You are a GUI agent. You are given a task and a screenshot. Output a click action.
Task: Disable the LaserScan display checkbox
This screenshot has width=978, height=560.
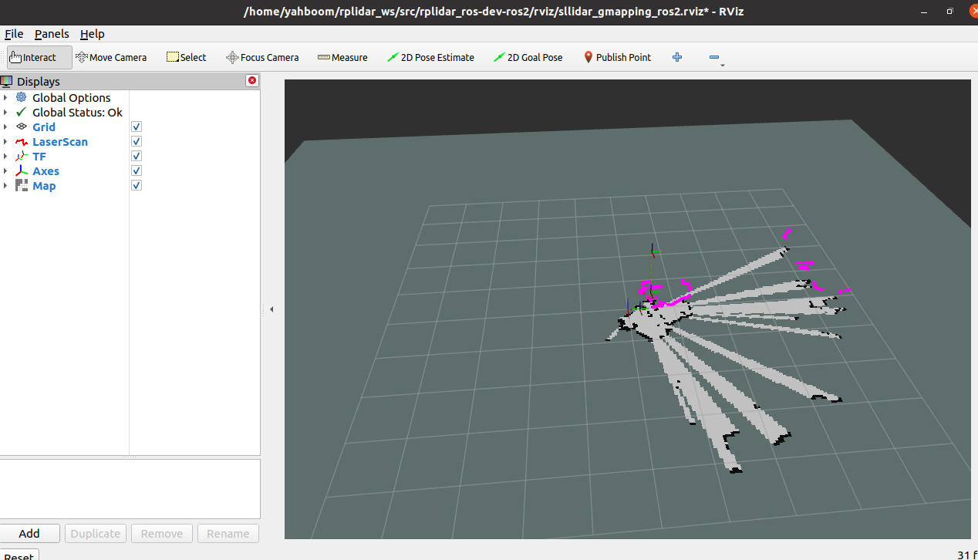point(137,141)
